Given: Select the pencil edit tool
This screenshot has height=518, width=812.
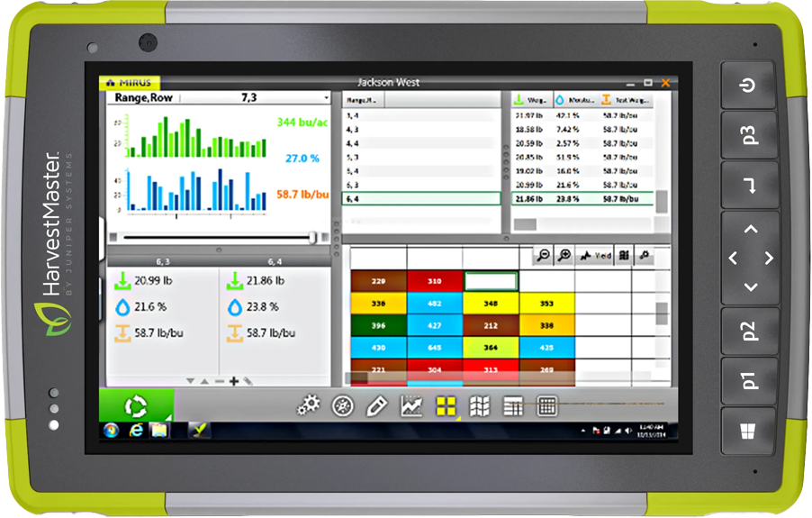Looking at the screenshot, I should (376, 406).
